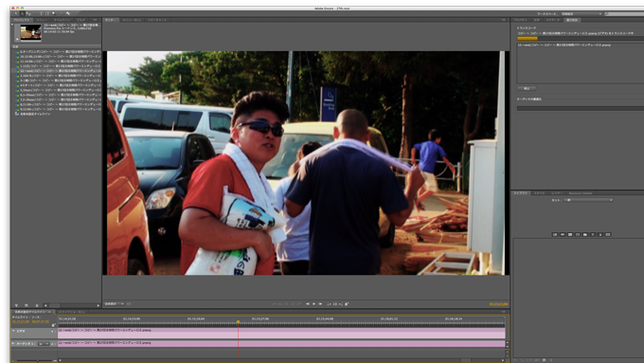Open the Library Set dropdown
Screen dimensions: 644x363
tap(588, 200)
